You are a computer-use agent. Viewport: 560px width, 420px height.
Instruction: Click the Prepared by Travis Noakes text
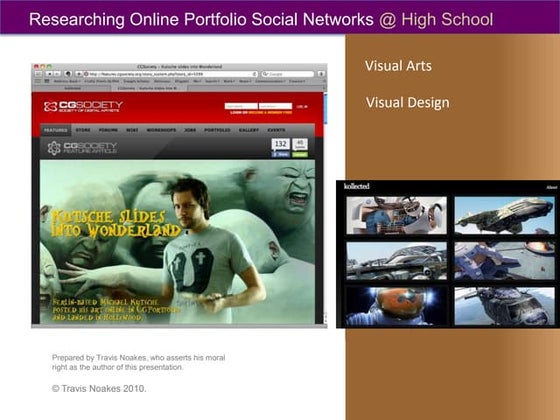coord(139,362)
